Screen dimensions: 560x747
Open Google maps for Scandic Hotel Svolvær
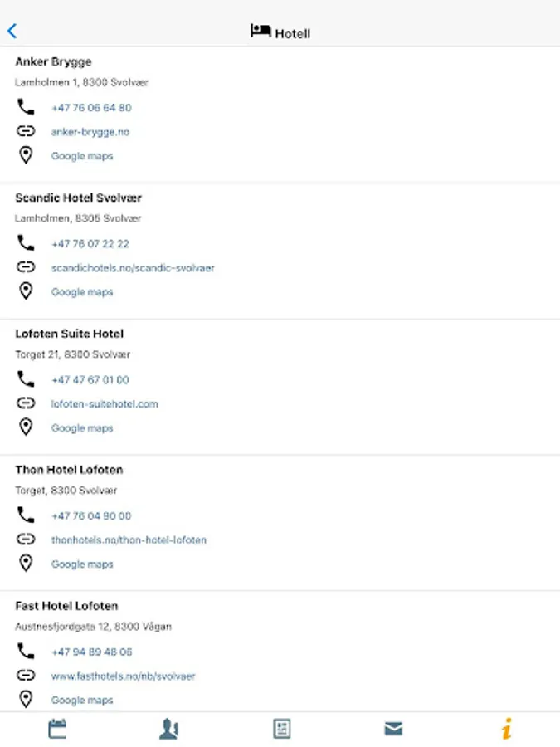coord(82,292)
